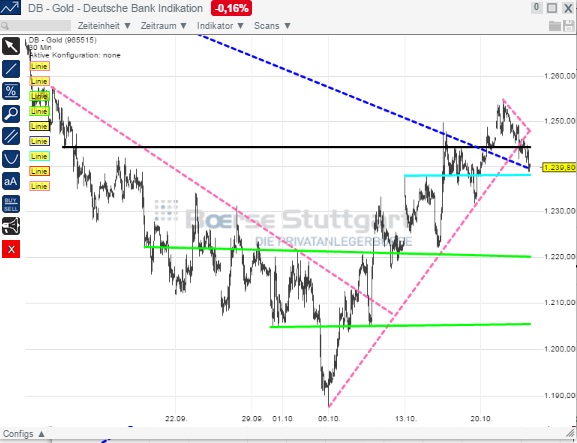Select the blue-bordered Linie label

39,141
